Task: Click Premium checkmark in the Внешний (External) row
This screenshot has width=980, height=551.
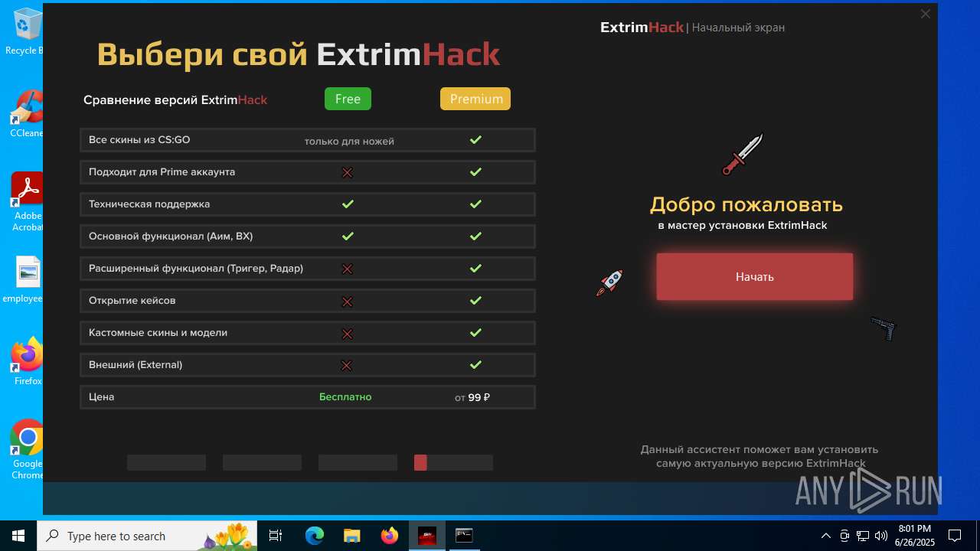Action: pos(475,365)
